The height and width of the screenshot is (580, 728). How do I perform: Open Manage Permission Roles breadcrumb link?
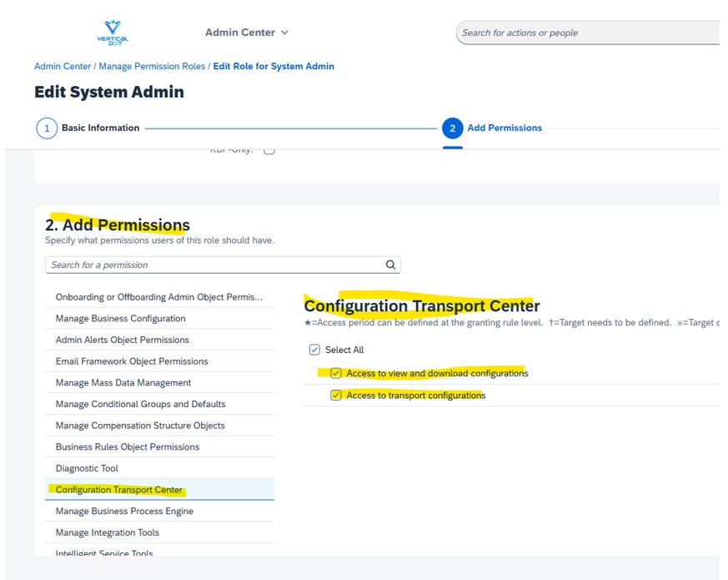click(x=152, y=66)
